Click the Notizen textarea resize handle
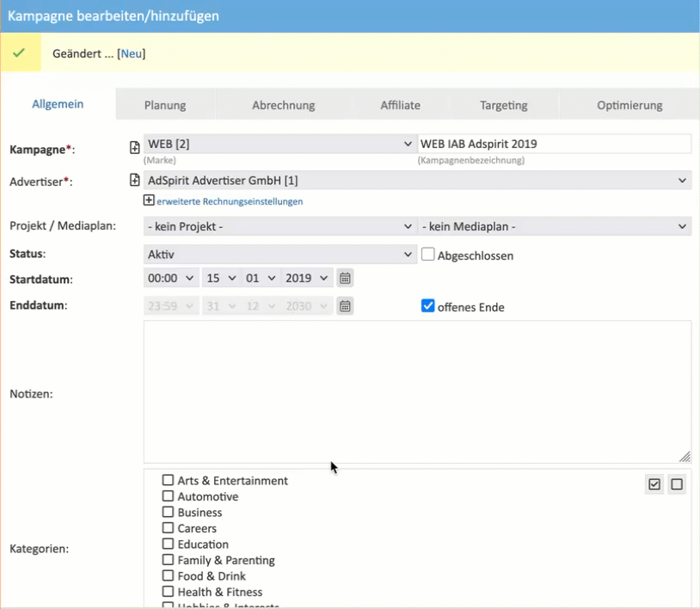Image resolution: width=700 pixels, height=609 pixels. (x=685, y=457)
